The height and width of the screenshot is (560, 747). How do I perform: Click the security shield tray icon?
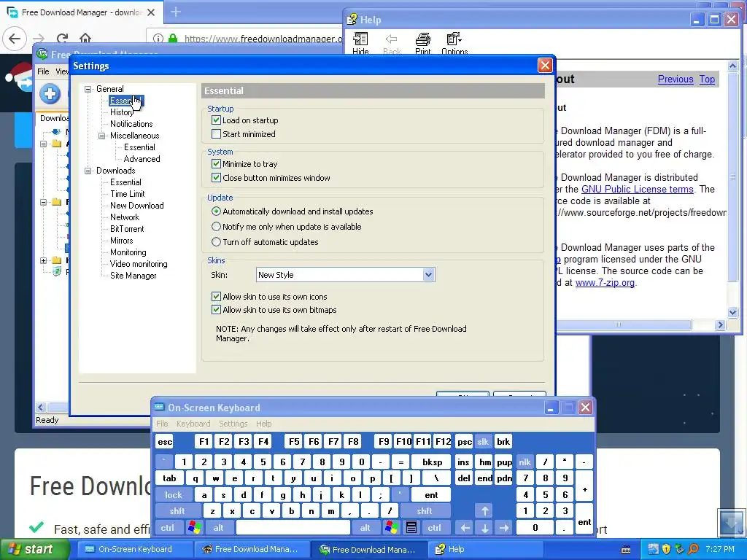click(x=666, y=549)
